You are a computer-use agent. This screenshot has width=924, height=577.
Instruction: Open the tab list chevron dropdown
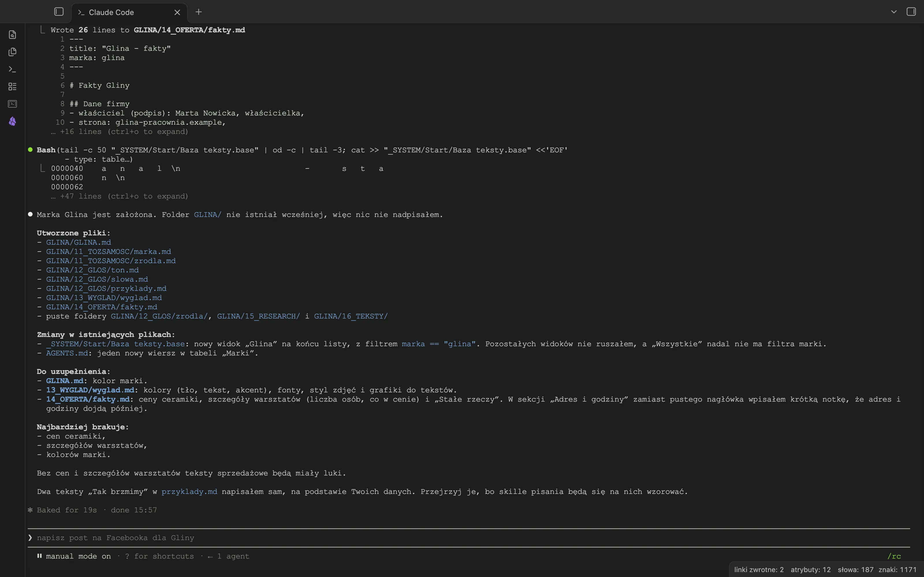click(x=894, y=12)
